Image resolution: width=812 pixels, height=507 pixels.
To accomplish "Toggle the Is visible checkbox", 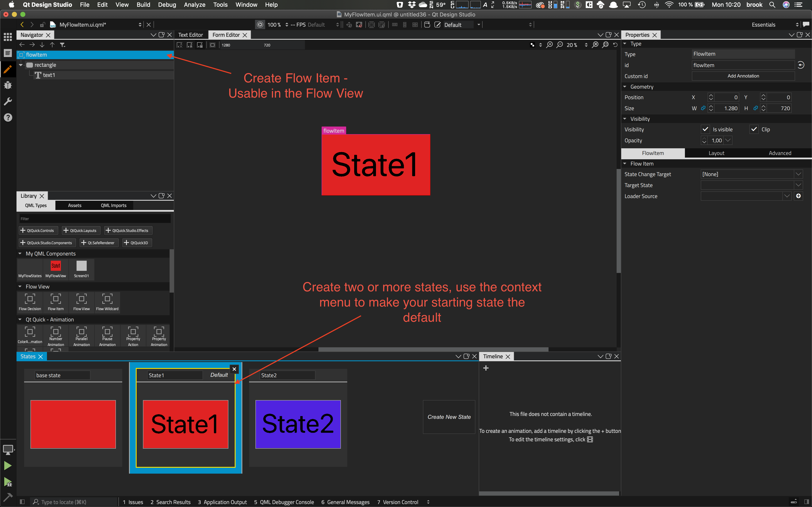I will [x=705, y=129].
